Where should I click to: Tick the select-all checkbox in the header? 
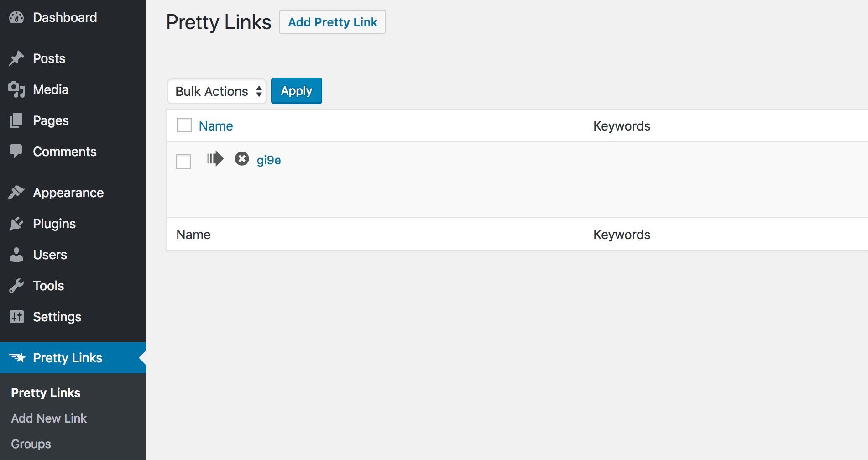click(184, 125)
